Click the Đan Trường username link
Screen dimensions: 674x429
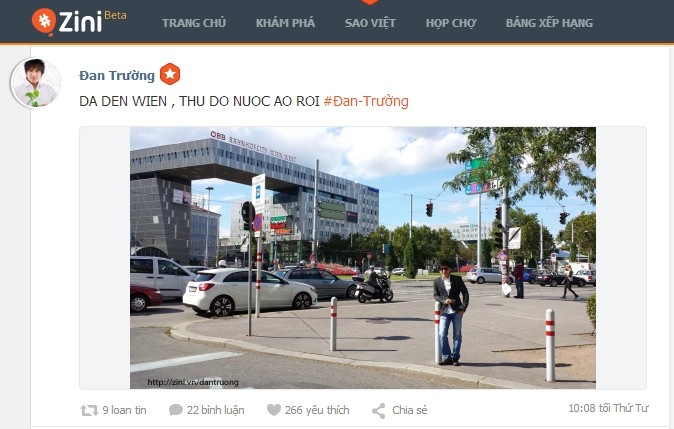pos(117,75)
